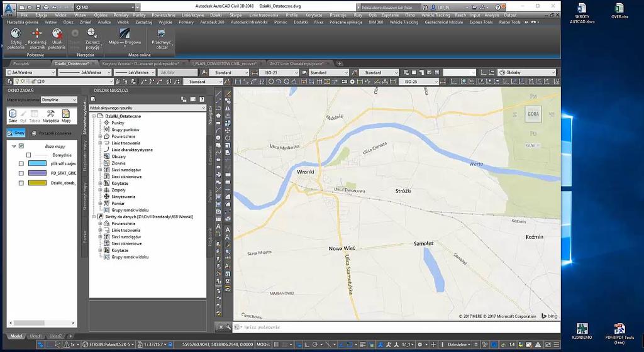Select Autodesk InfraWorks ribbon tab
Image resolution: width=644 pixels, height=352 pixels.
[249, 22]
